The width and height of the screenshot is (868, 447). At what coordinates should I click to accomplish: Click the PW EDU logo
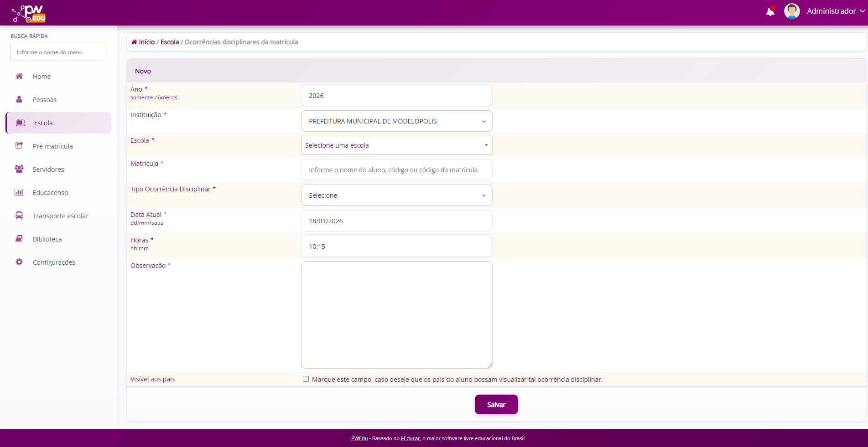click(29, 14)
